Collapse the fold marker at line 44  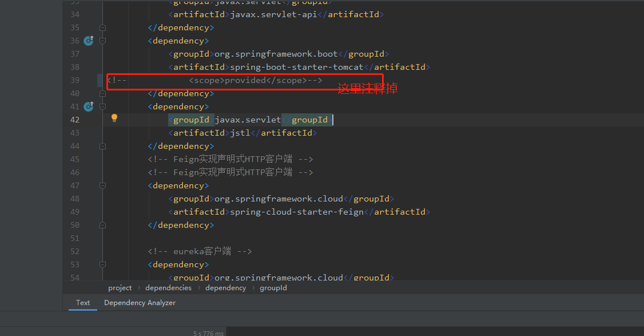(x=103, y=146)
